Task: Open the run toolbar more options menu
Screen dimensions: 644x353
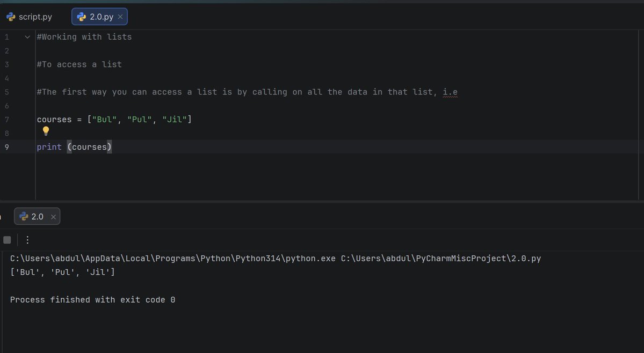Action: 27,240
